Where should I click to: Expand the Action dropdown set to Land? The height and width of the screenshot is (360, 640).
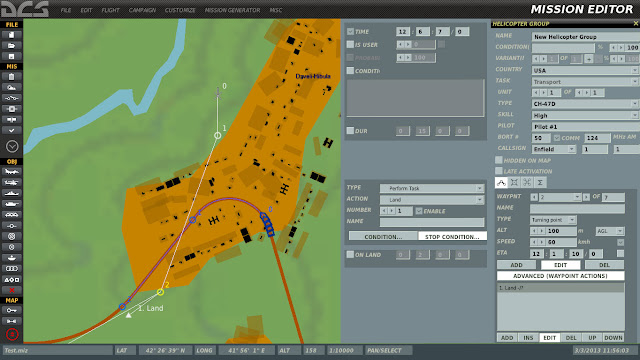(x=432, y=200)
